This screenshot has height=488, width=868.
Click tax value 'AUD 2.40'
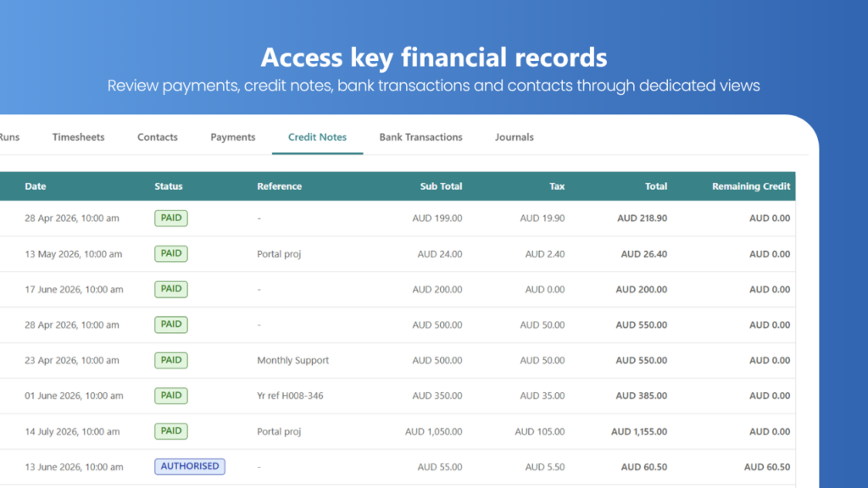coord(545,254)
